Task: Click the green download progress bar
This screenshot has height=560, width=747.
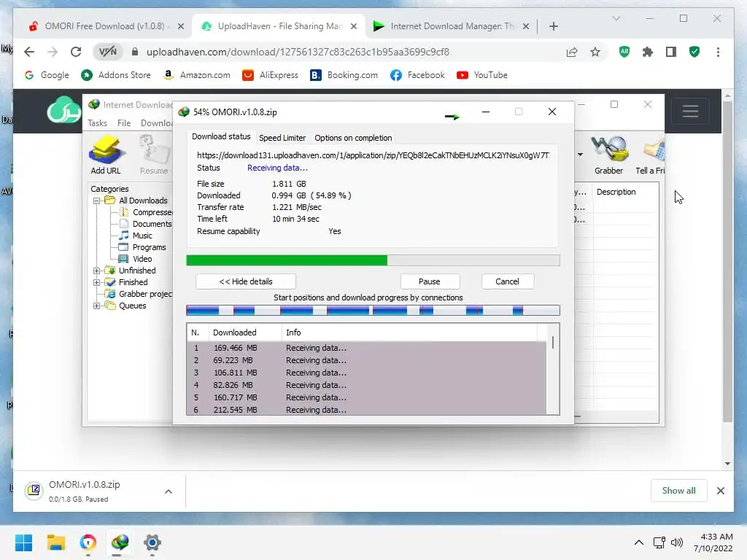Action: click(x=287, y=260)
